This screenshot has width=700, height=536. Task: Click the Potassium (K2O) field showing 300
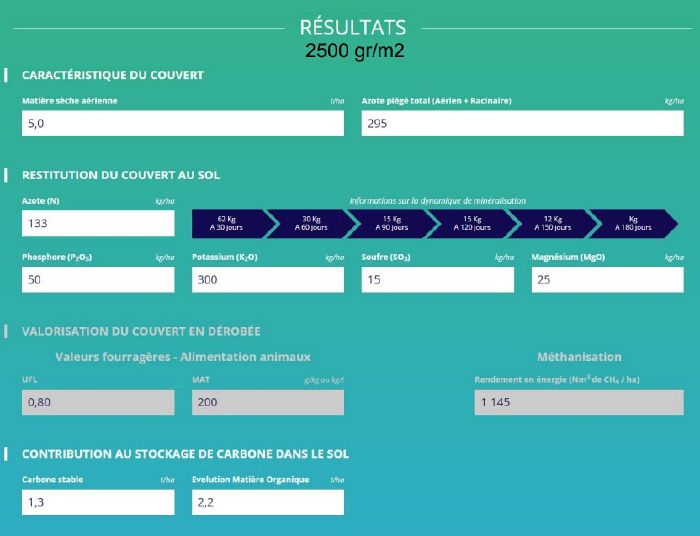(x=268, y=280)
